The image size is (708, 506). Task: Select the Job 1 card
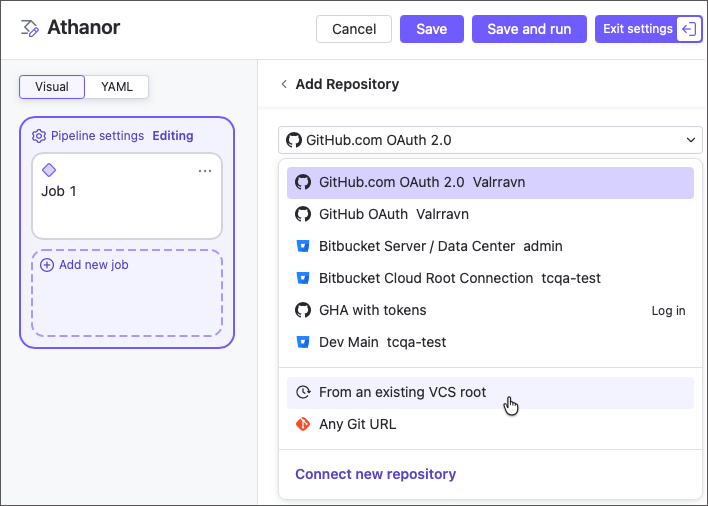tap(127, 196)
